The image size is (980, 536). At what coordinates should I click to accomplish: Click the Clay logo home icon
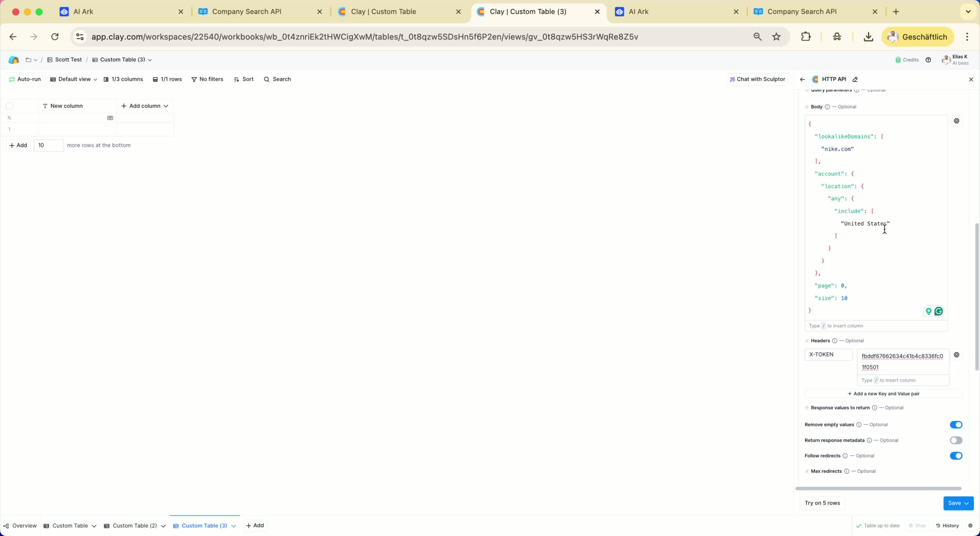(14, 60)
